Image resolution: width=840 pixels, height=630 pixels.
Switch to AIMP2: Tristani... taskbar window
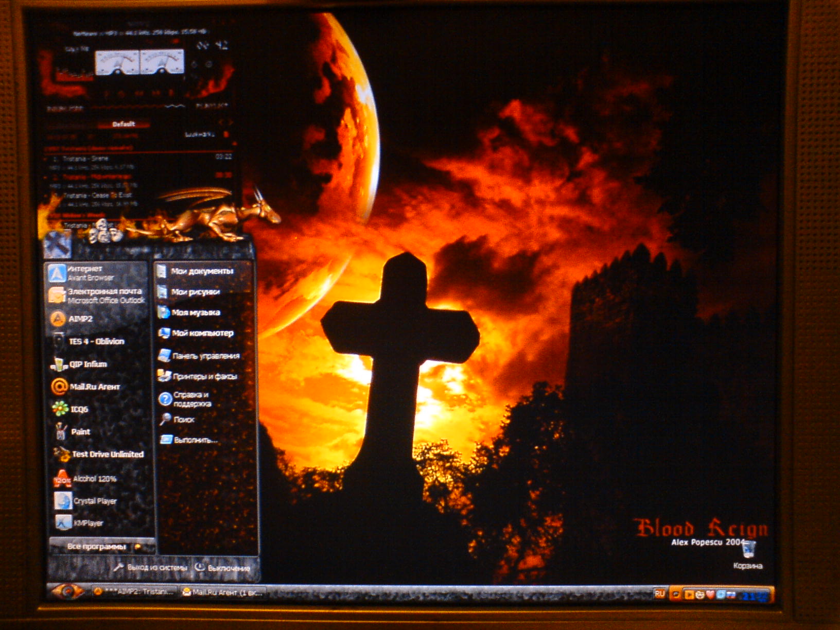coord(135,592)
